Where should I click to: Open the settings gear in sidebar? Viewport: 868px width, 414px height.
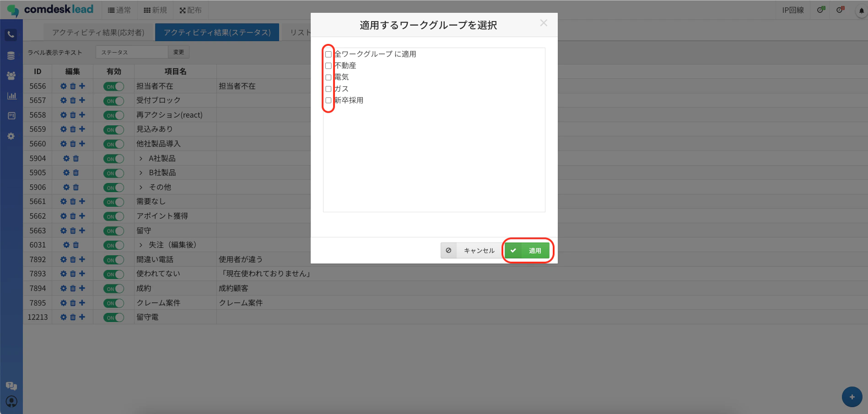coord(11,136)
